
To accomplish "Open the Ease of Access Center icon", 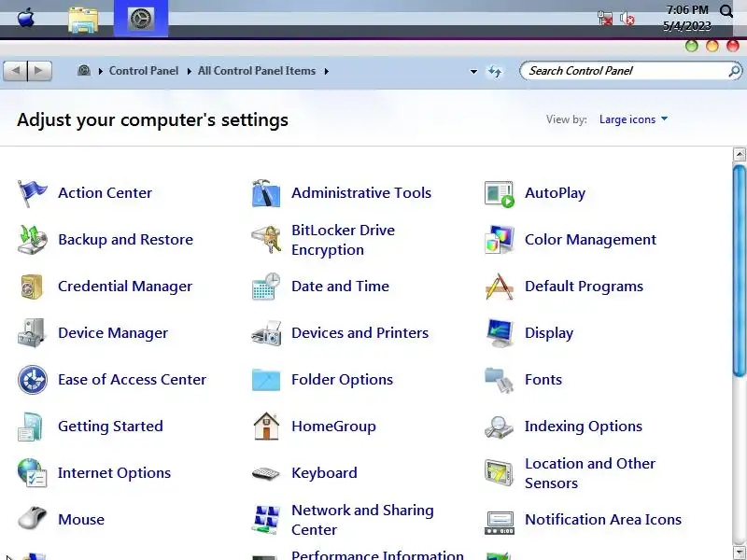I will point(33,380).
